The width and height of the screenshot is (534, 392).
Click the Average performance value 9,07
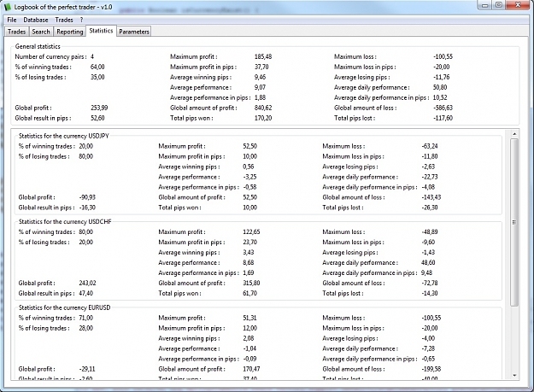pos(260,87)
